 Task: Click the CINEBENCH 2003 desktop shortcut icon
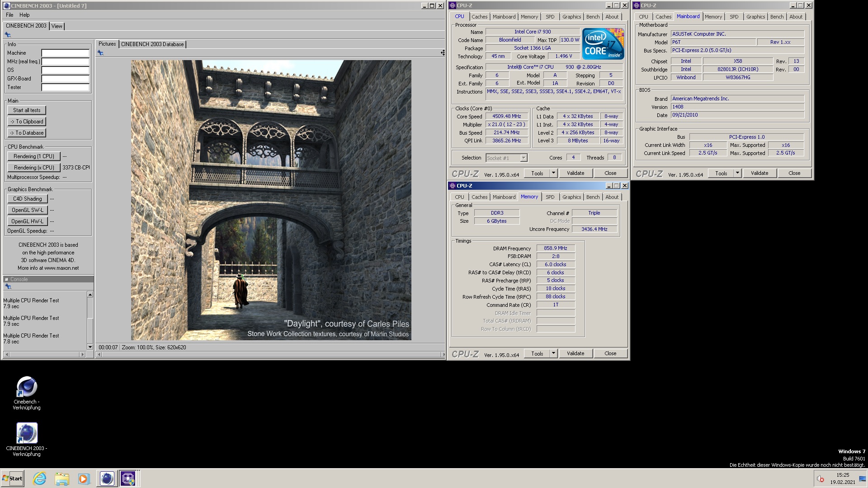coord(27,433)
